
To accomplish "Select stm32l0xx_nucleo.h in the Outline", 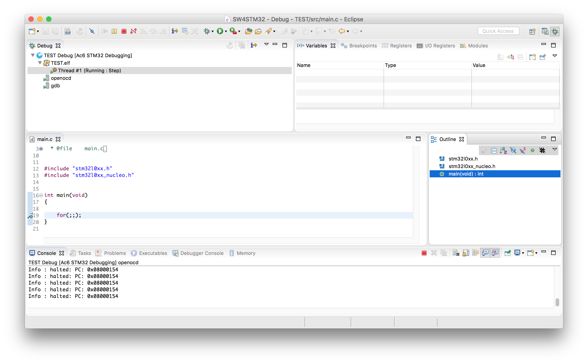I will (471, 166).
